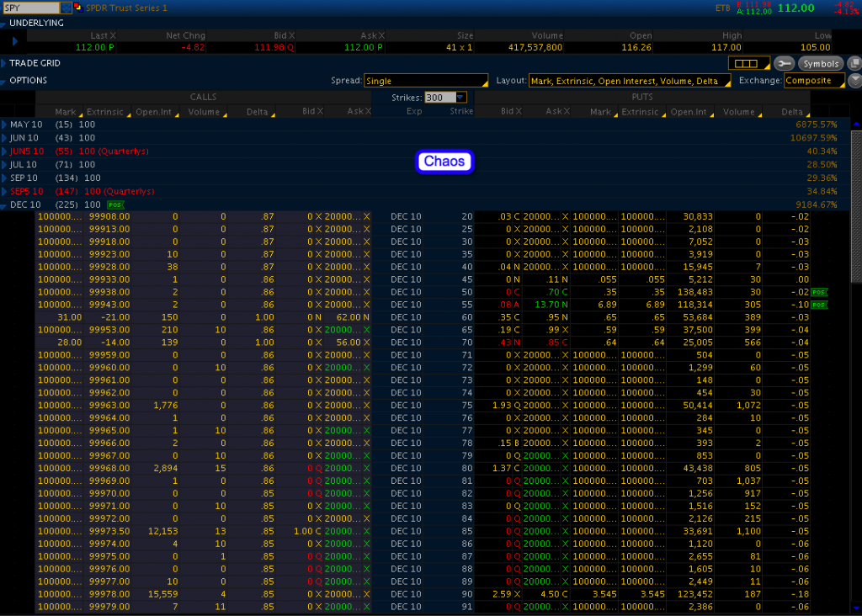Collapse the UNDERLYING section
Screen dimensions: 862x616
pos(5,24)
